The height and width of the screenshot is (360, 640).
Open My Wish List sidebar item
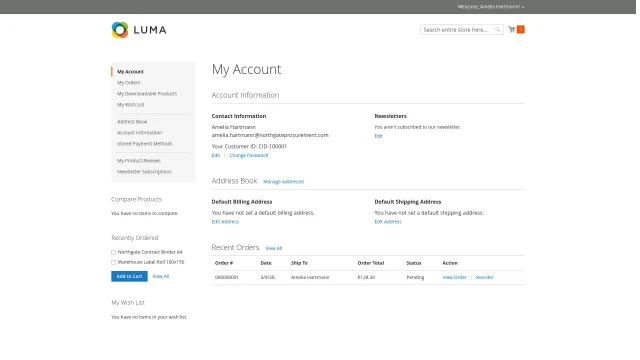coord(131,105)
